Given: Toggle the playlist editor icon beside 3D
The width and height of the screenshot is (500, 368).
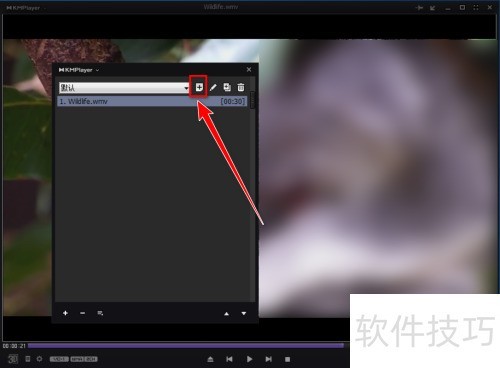Looking at the screenshot, I should click(x=28, y=359).
